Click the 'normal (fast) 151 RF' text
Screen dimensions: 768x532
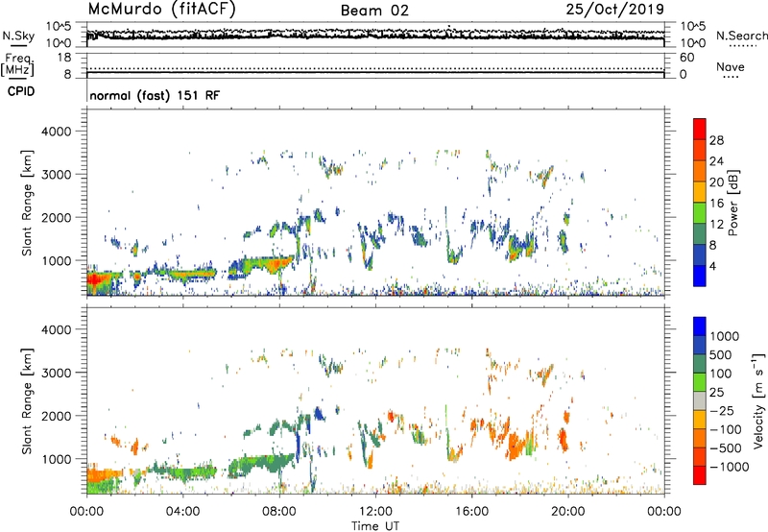[x=155, y=95]
